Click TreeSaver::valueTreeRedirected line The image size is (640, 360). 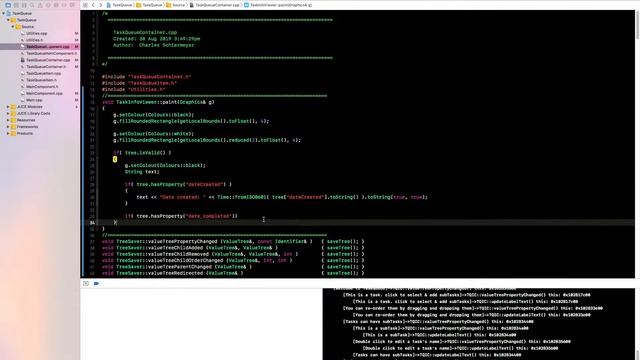pos(233,273)
